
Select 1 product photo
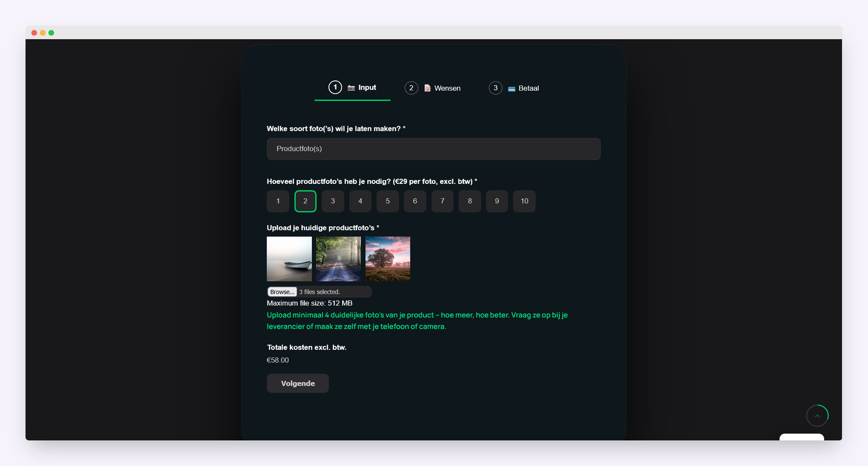click(278, 201)
